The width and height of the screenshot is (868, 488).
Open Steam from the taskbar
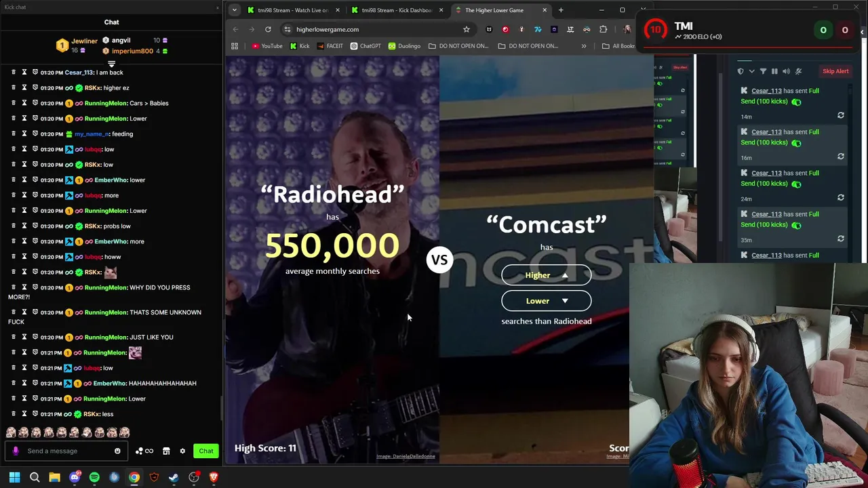click(x=174, y=477)
